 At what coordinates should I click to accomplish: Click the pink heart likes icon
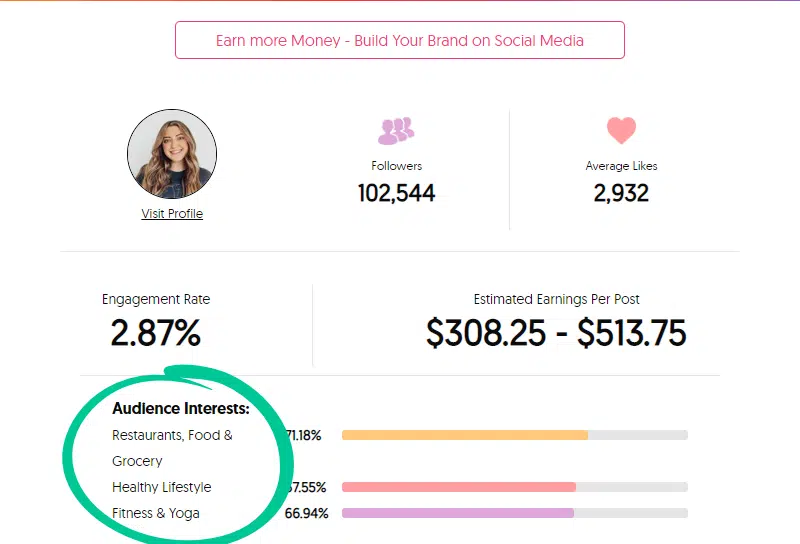pyautogui.click(x=621, y=130)
